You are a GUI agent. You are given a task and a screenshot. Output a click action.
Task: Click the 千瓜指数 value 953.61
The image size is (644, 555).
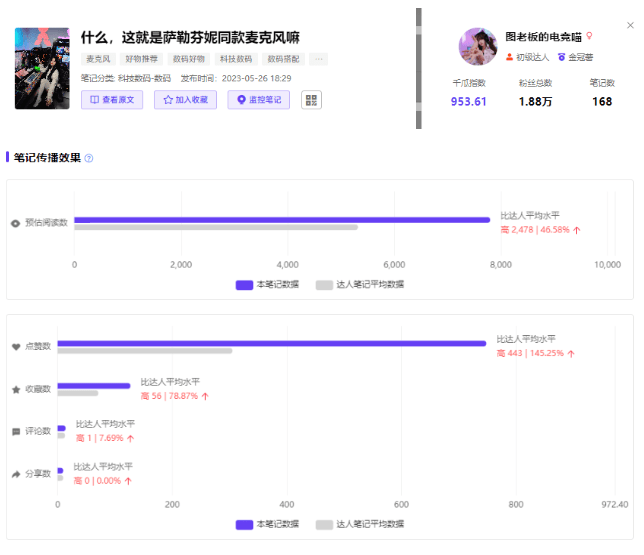pyautogui.click(x=469, y=101)
